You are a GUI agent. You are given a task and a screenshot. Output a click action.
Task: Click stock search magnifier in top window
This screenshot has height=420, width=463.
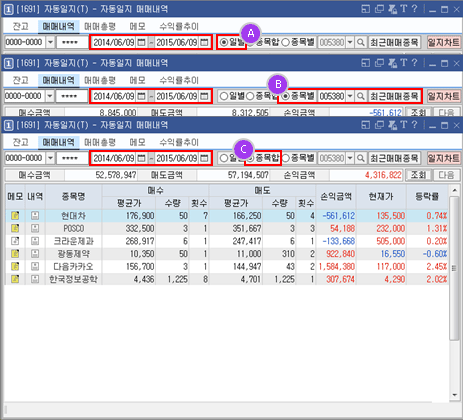[x=360, y=43]
